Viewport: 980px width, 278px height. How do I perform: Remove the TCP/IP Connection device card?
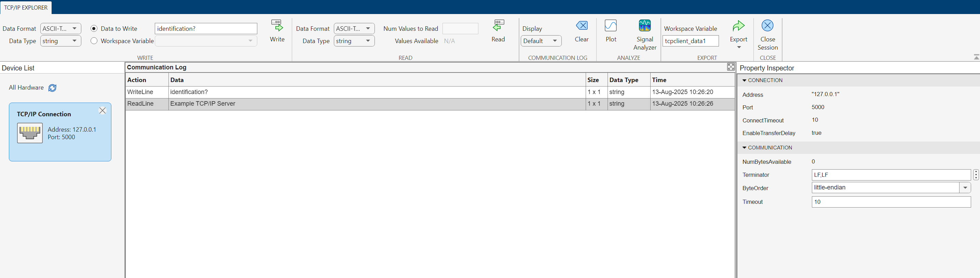point(102,110)
